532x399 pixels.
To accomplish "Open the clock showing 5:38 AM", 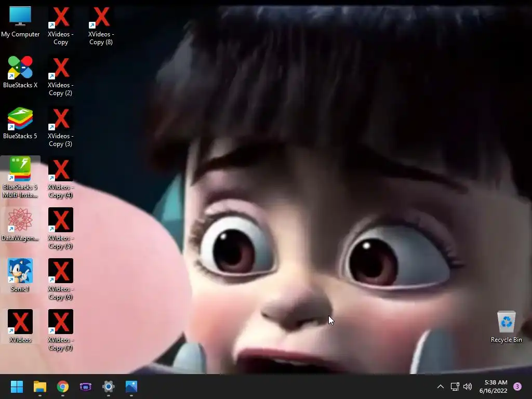I will pos(494,387).
